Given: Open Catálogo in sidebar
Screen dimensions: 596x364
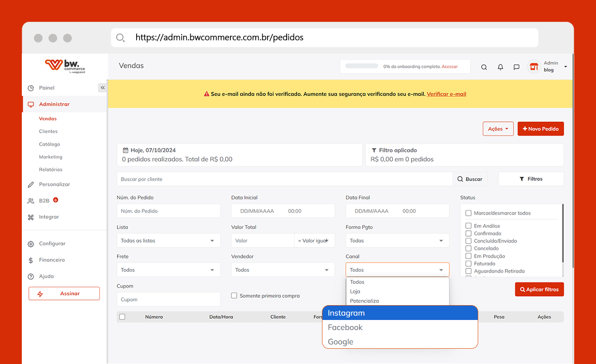Looking at the screenshot, I should [x=49, y=144].
